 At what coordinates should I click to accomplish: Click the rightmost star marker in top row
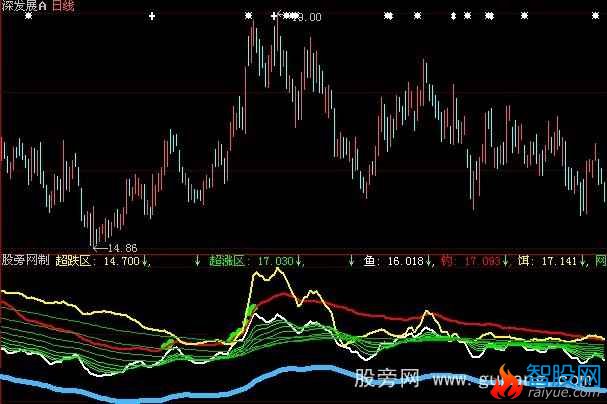[x=595, y=16]
